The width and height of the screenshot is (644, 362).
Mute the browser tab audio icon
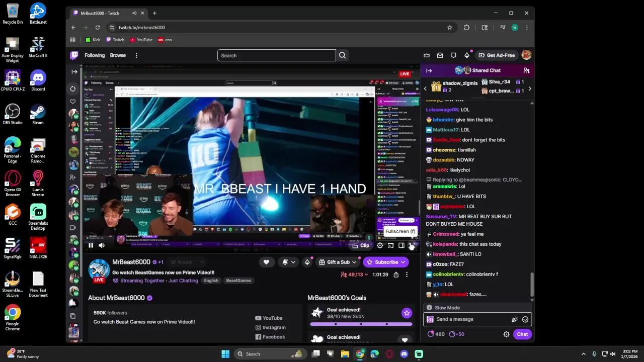pyautogui.click(x=134, y=13)
